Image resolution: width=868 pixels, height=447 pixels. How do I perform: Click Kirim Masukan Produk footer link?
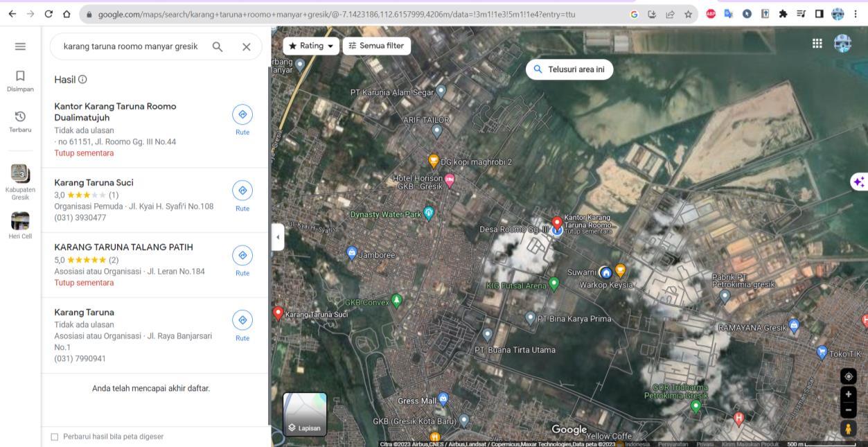pyautogui.click(x=751, y=444)
